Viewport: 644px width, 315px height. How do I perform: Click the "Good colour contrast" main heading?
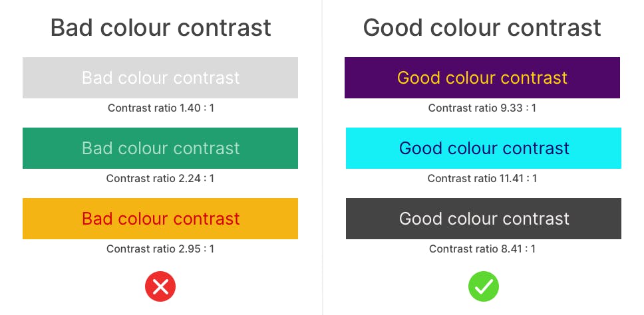click(482, 28)
